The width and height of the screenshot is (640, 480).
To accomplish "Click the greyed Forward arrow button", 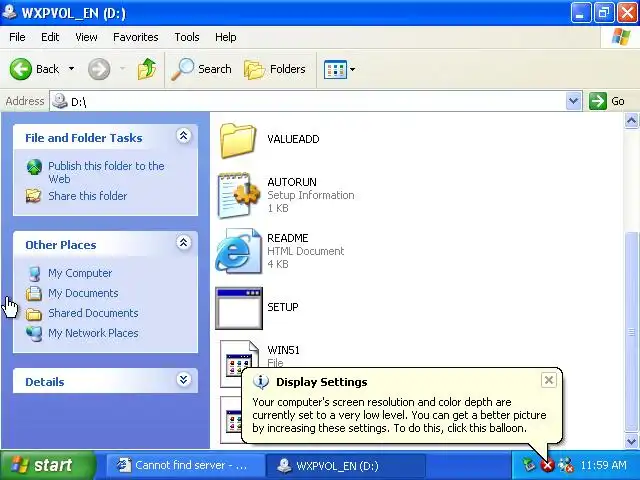I will tap(99, 69).
